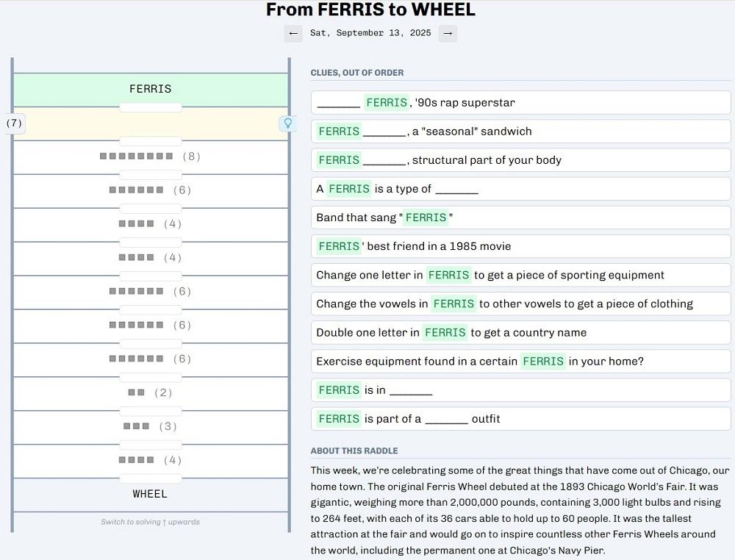Click the lightbulb hint icon
Viewport: 735px width, 560px height.
pyautogui.click(x=287, y=123)
